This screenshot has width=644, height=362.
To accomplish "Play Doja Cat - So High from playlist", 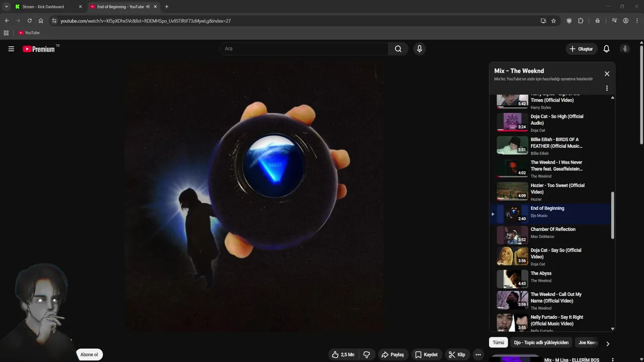I will pyautogui.click(x=551, y=122).
